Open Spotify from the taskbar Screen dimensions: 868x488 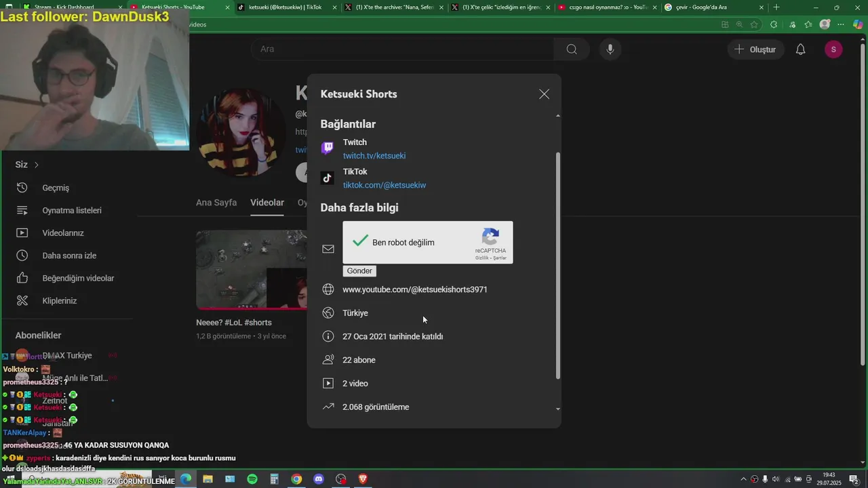252,479
